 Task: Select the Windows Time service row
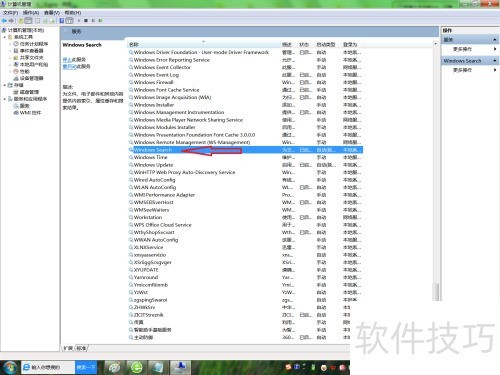[245, 157]
